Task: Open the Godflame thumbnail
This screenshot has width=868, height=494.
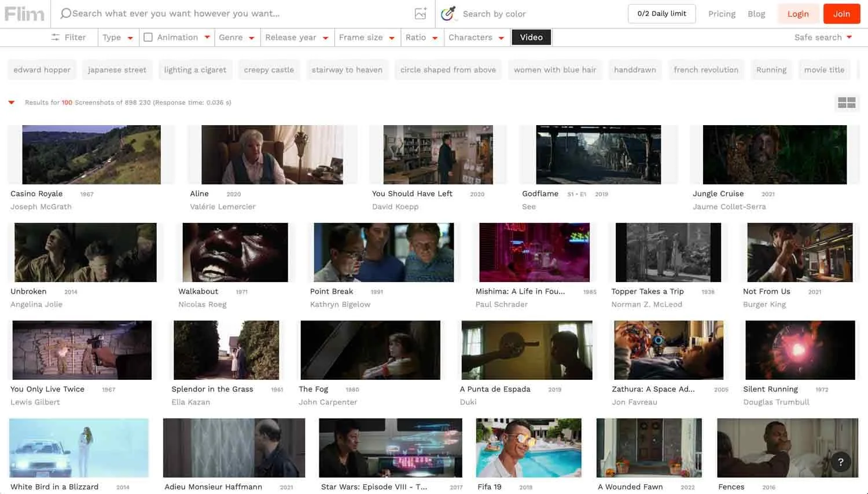Action: coord(598,155)
